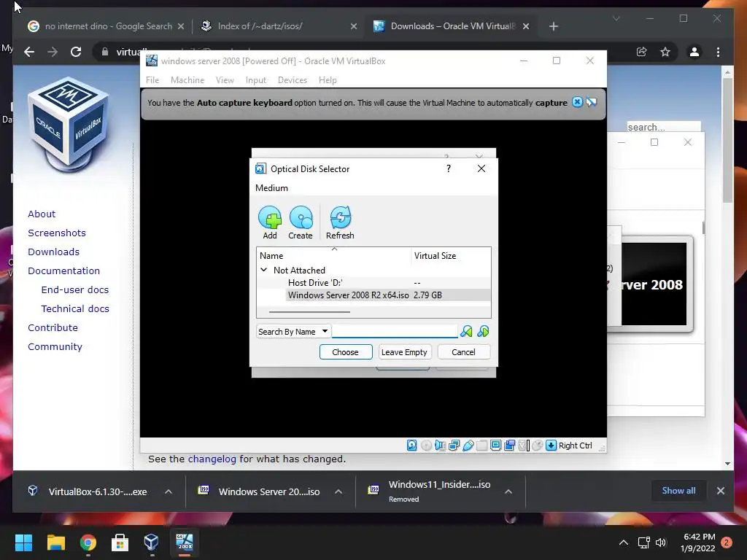The width and height of the screenshot is (747, 560).
Task: Click the don't show notification again icon
Action: click(592, 102)
